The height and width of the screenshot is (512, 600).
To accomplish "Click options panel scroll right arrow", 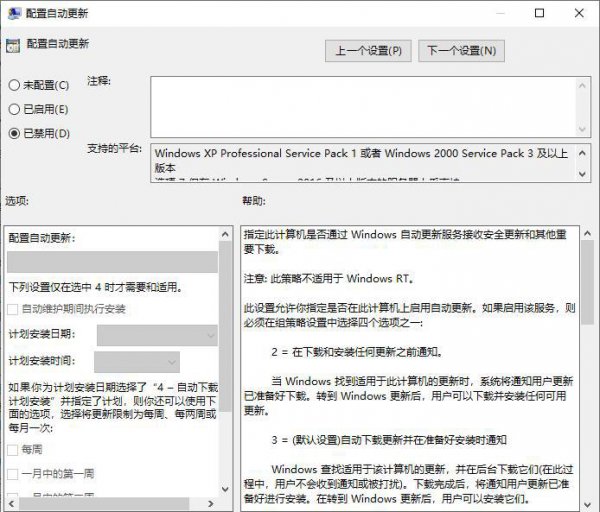I will pyautogui.click(x=210, y=504).
